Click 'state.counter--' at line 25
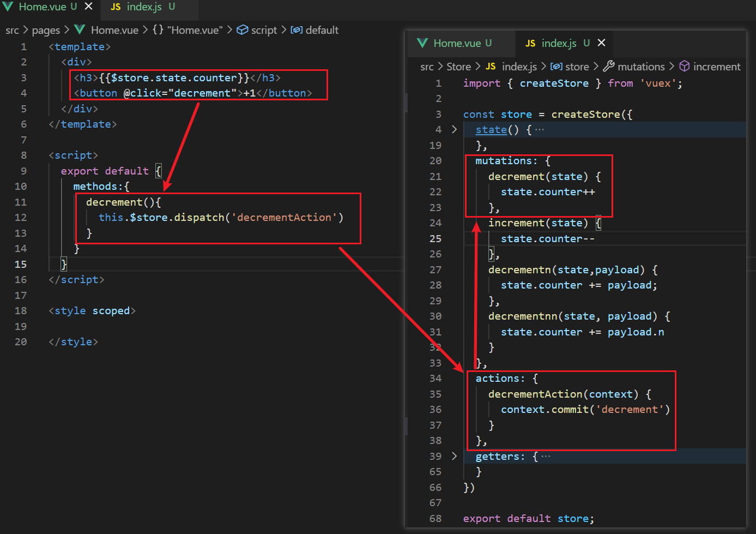The image size is (756, 534). point(548,239)
